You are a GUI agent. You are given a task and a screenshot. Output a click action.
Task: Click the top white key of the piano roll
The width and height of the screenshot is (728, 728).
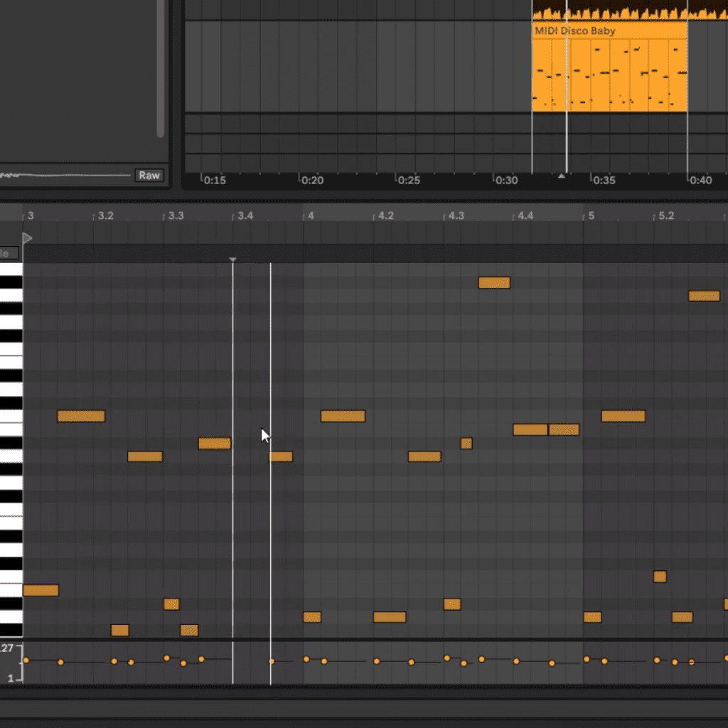click(11, 269)
